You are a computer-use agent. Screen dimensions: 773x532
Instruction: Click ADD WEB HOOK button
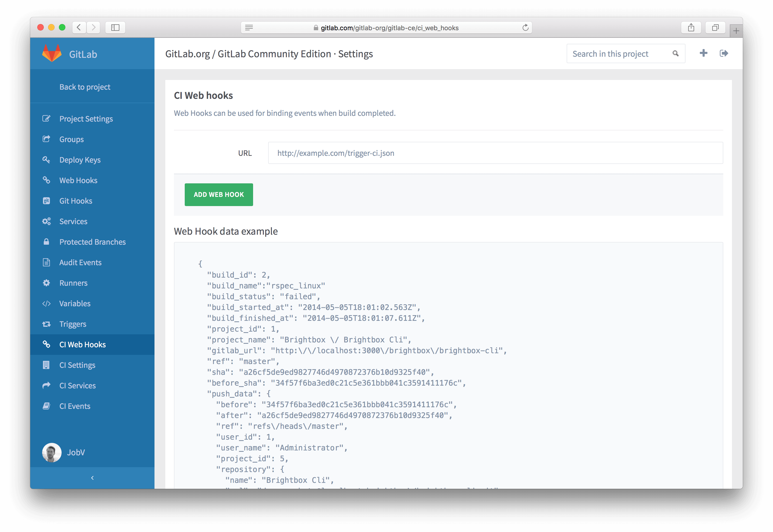pos(219,194)
